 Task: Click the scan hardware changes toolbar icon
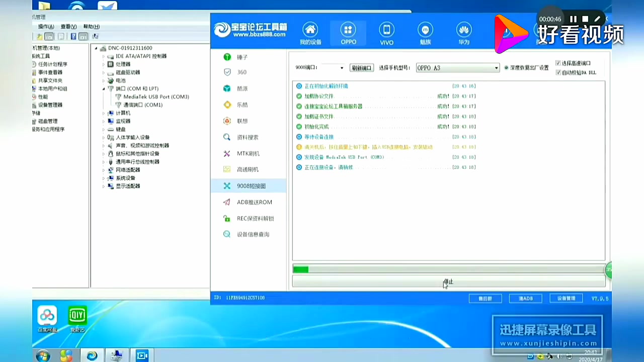(95, 37)
